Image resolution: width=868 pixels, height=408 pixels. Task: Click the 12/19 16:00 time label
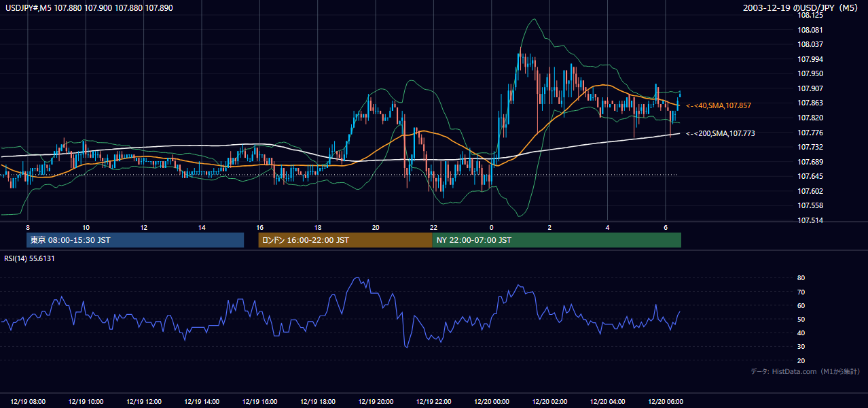tap(260, 402)
